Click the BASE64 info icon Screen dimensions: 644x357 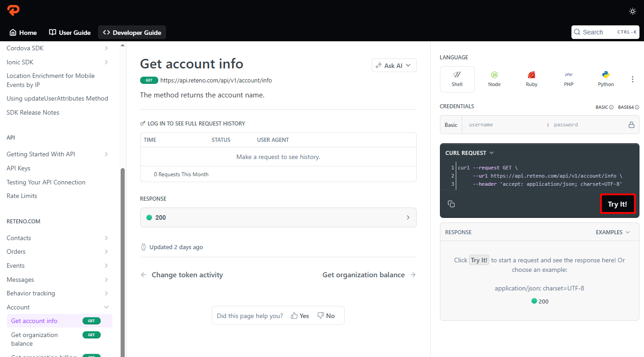coord(637,107)
